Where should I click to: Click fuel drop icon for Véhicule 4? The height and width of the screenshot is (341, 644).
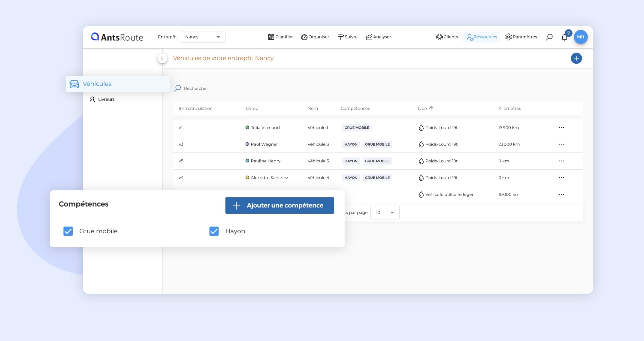421,178
